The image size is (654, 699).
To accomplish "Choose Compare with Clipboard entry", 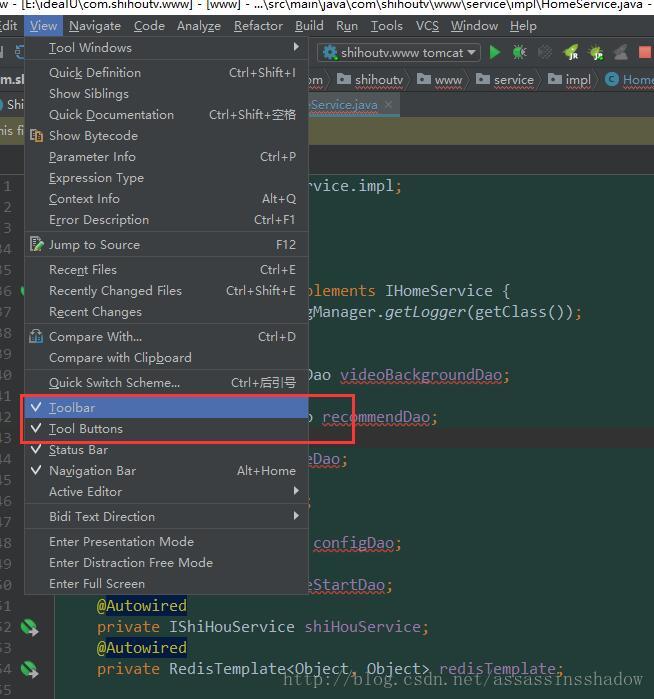I will pyautogui.click(x=167, y=357).
